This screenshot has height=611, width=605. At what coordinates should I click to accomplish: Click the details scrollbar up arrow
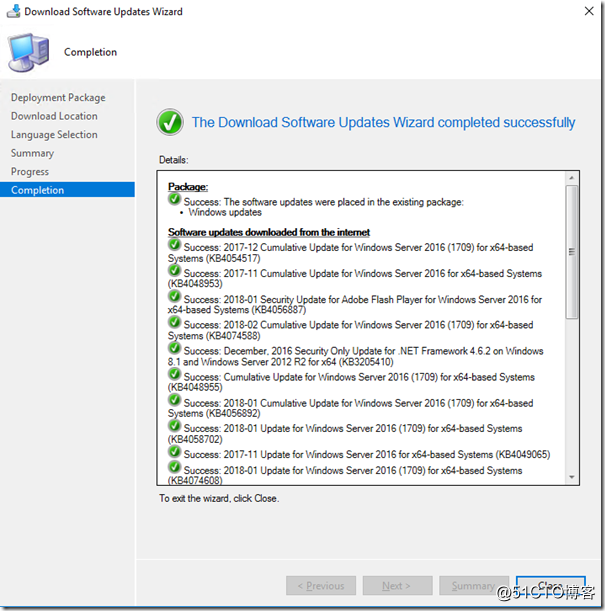(x=571, y=178)
